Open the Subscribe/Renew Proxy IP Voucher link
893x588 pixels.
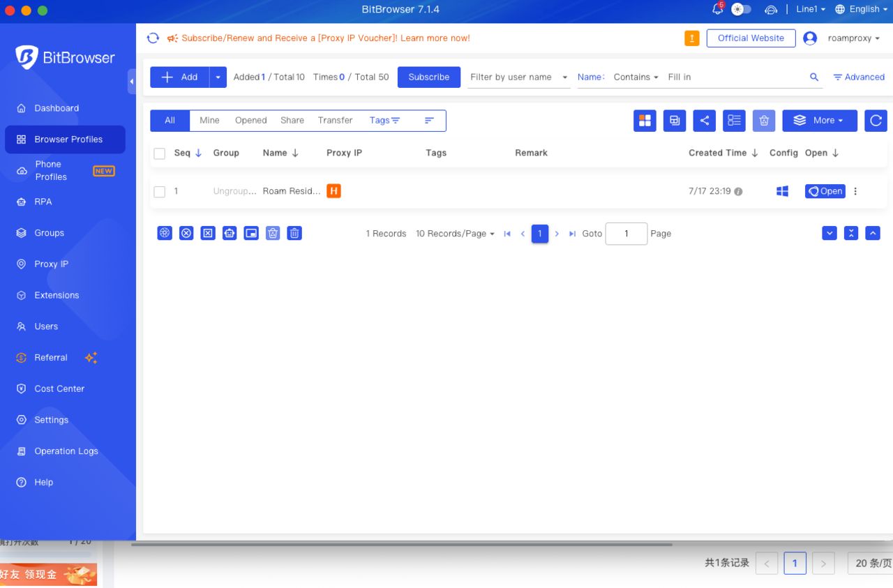click(326, 38)
